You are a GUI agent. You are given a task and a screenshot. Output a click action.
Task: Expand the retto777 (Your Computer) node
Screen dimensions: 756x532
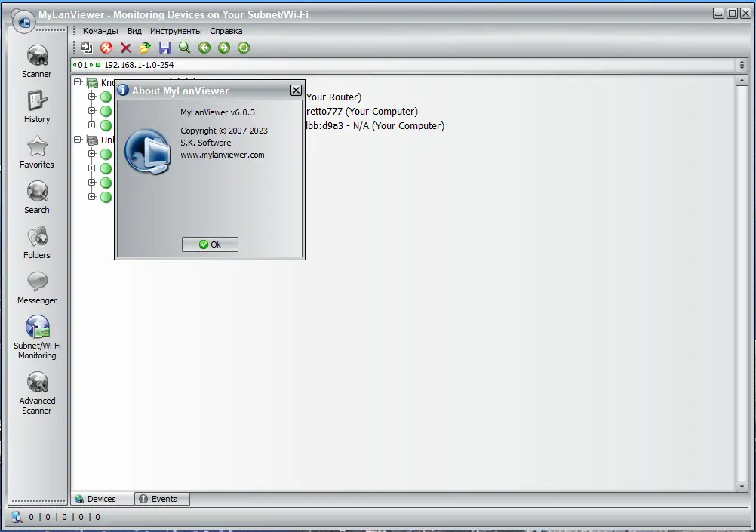(92, 110)
